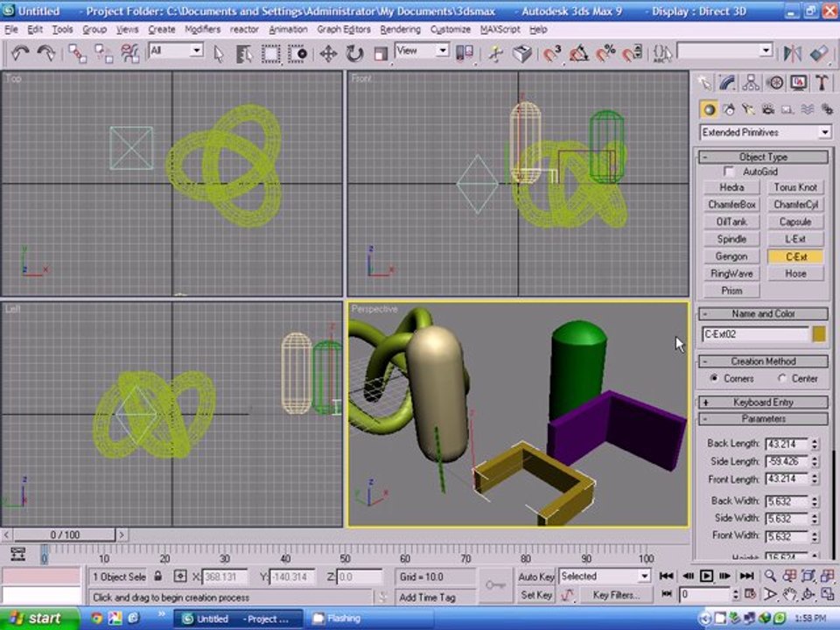
Task: Collapse the Name and Color rollout
Action: (763, 314)
